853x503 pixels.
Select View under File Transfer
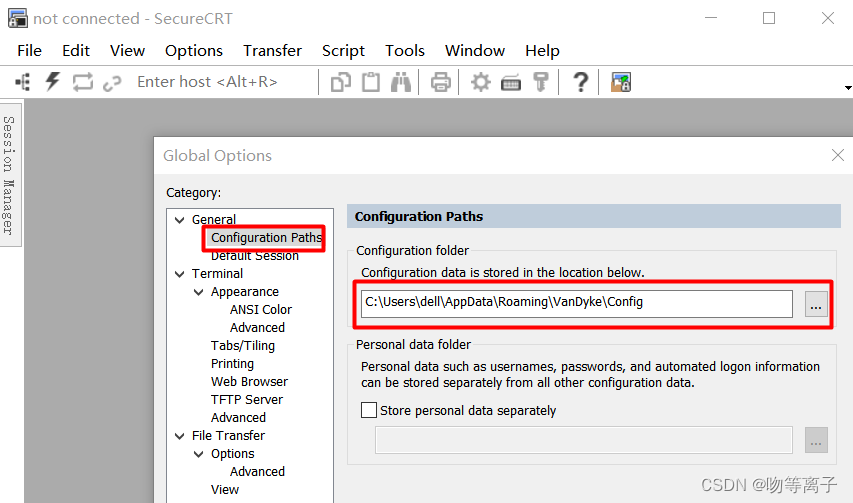pyautogui.click(x=225, y=489)
